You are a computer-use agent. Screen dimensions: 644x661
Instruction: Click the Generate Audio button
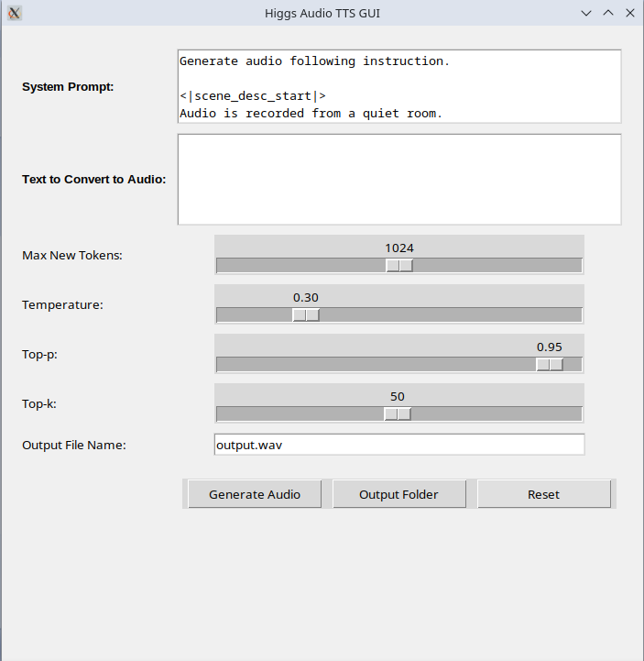[255, 493]
